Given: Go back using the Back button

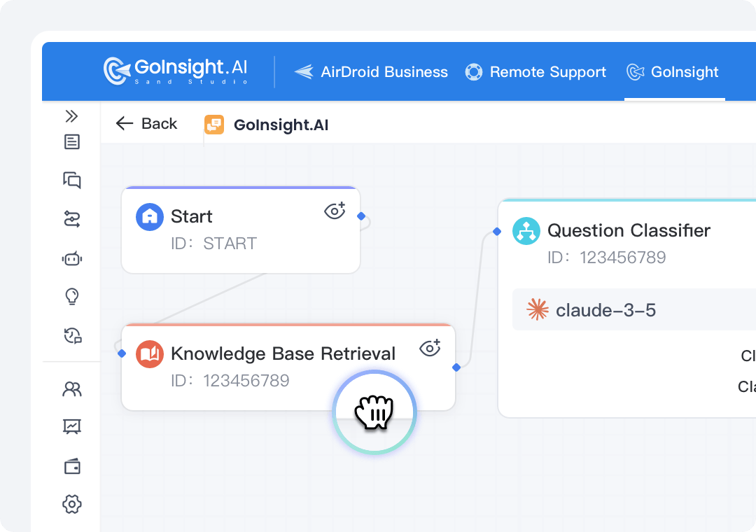Looking at the screenshot, I should click(147, 124).
